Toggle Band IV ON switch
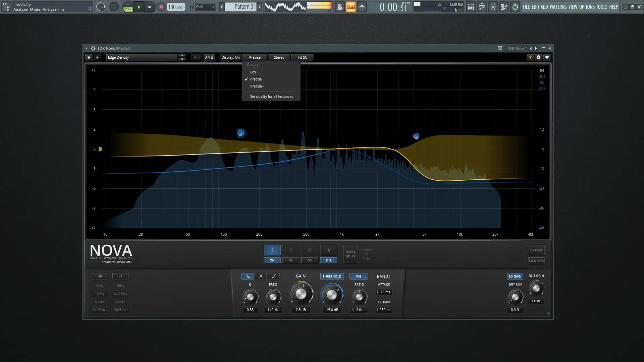Viewport: 644px width, 362px height. [328, 260]
